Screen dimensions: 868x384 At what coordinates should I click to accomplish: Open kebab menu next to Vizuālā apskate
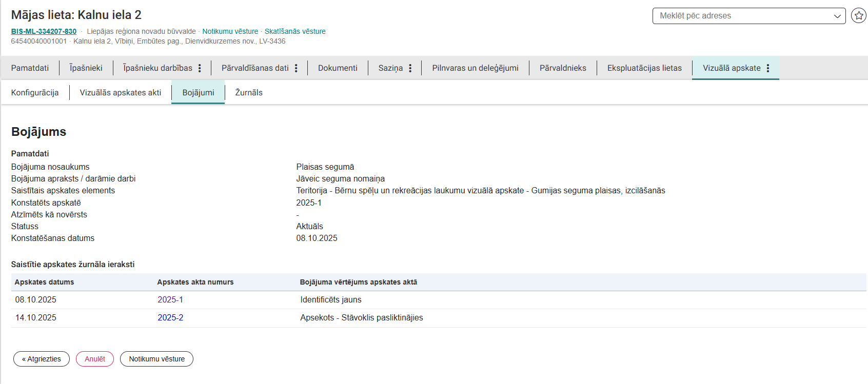coord(768,68)
